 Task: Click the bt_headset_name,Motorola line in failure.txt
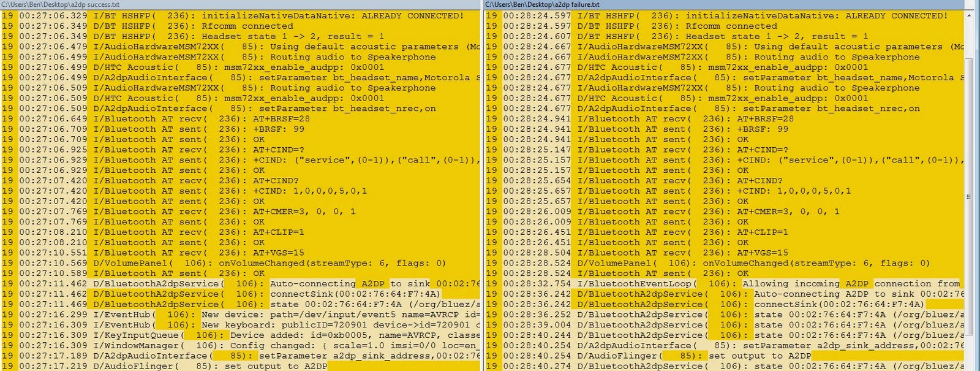click(724, 78)
